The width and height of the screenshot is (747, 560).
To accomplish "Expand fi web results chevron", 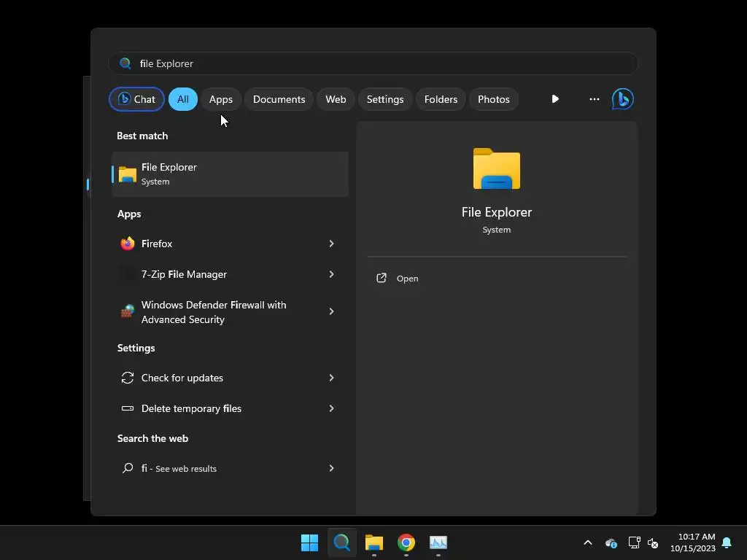I will tap(332, 468).
